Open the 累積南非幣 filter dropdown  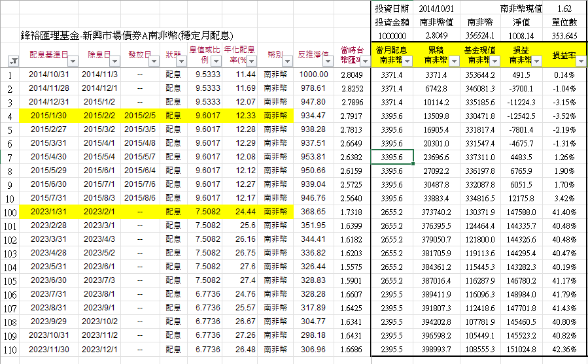pyautogui.click(x=454, y=61)
